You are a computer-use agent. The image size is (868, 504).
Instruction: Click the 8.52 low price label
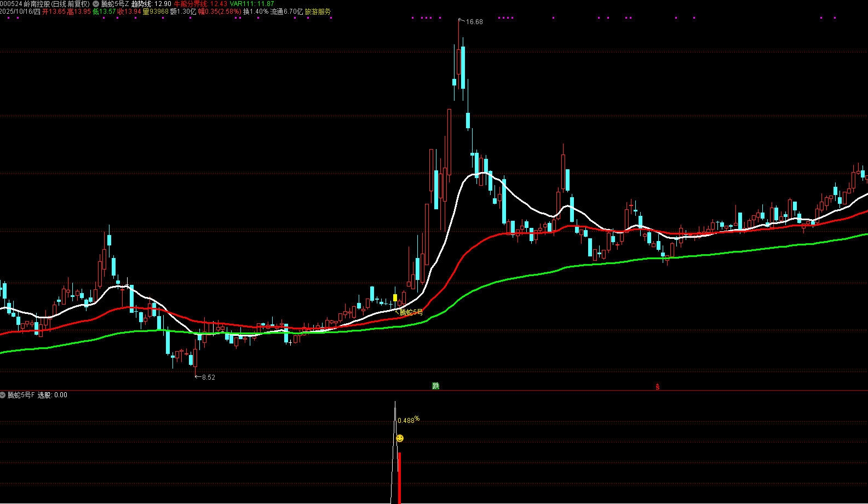209,377
